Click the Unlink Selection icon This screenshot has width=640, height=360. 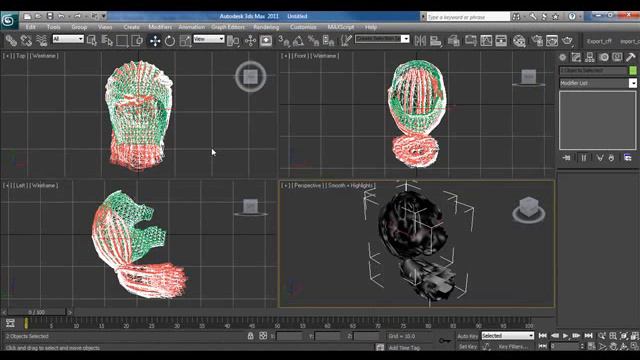[x=27, y=40]
